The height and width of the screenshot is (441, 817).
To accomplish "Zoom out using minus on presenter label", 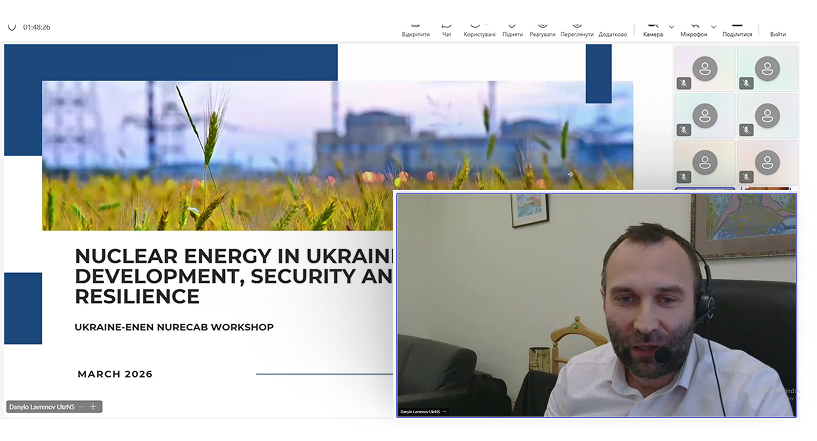I will 81,407.
